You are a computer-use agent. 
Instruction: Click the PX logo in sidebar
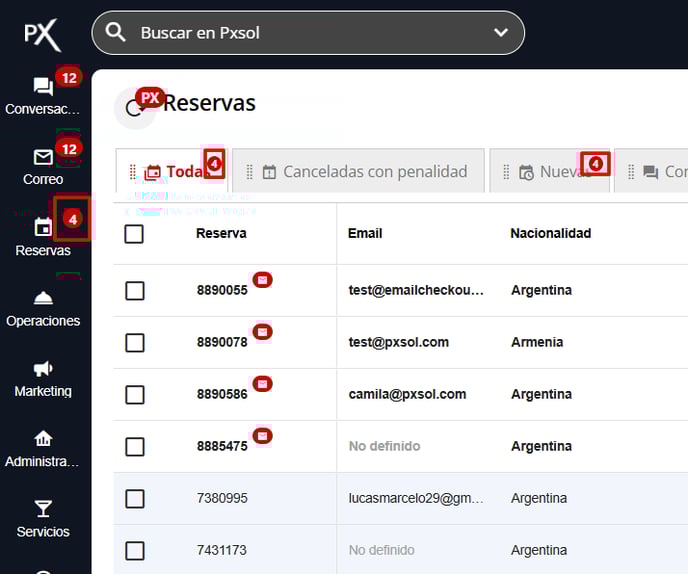tap(43, 34)
